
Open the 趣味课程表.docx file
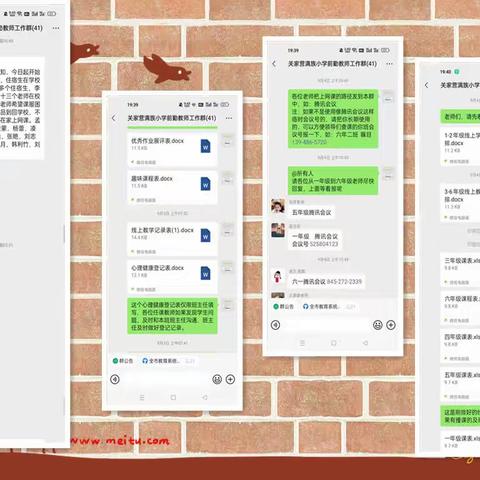(x=172, y=188)
